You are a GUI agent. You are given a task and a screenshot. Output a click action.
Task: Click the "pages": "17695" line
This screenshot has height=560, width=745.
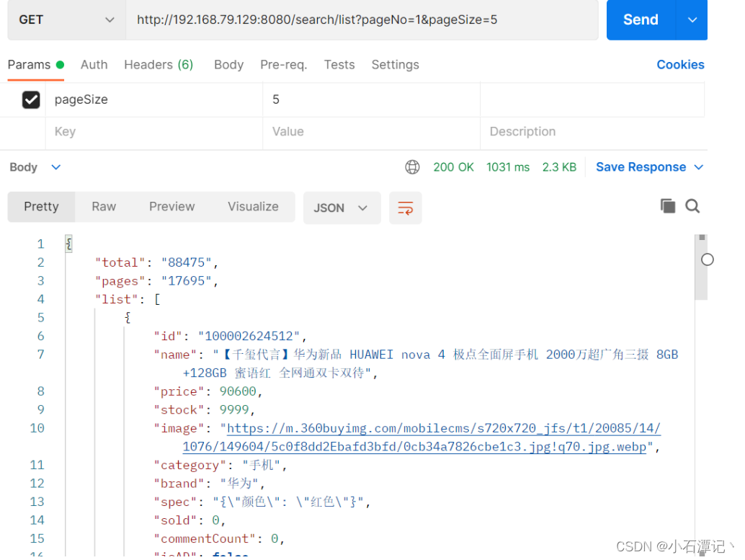[x=156, y=281]
